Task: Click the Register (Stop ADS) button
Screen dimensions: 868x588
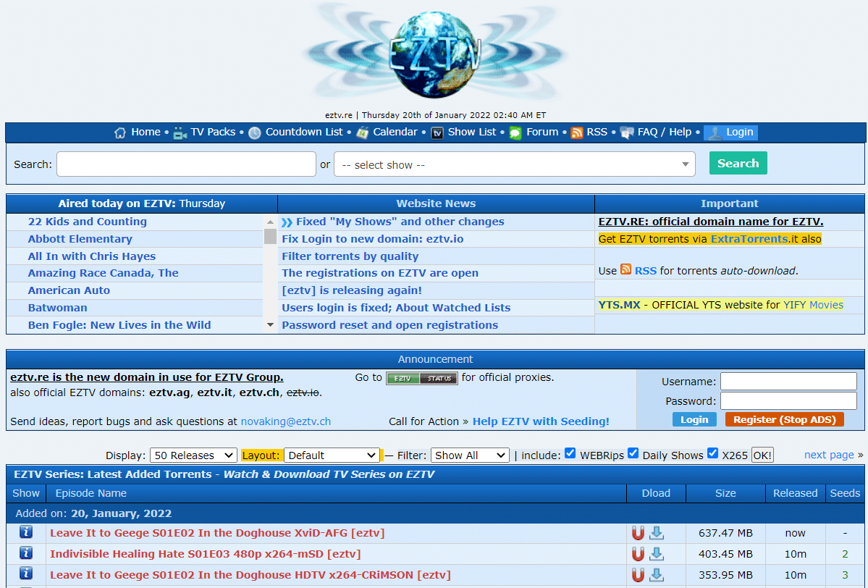Action: [785, 419]
